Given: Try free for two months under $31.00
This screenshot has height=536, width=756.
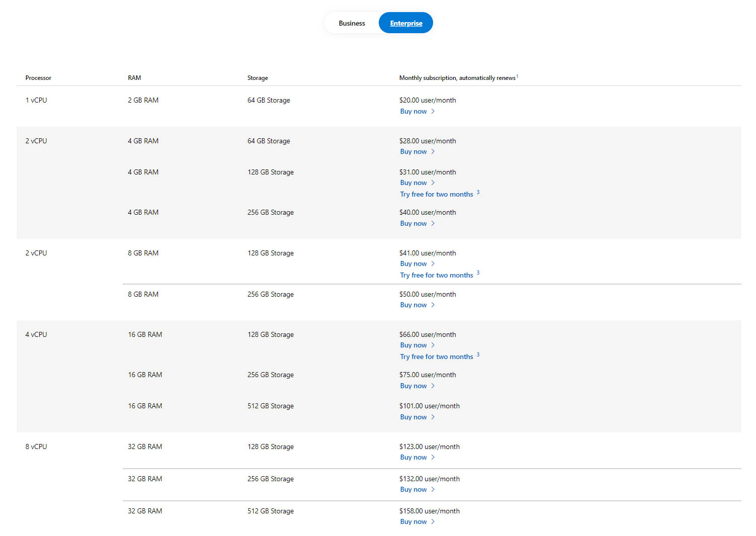Looking at the screenshot, I should tap(436, 194).
